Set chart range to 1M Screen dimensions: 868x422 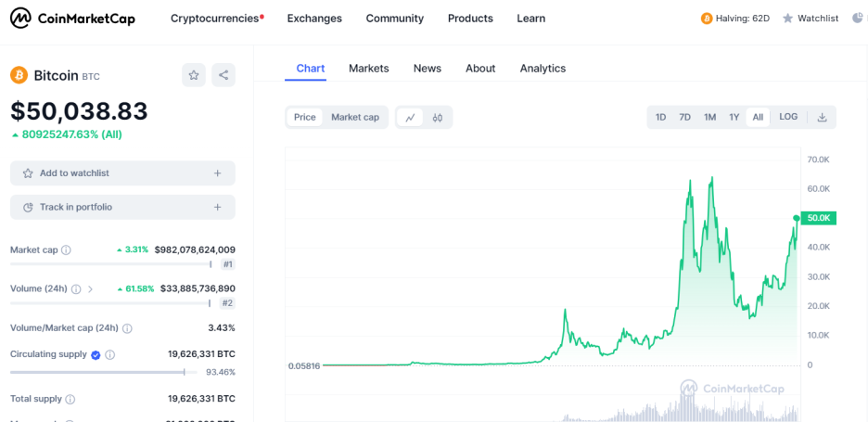tap(709, 118)
